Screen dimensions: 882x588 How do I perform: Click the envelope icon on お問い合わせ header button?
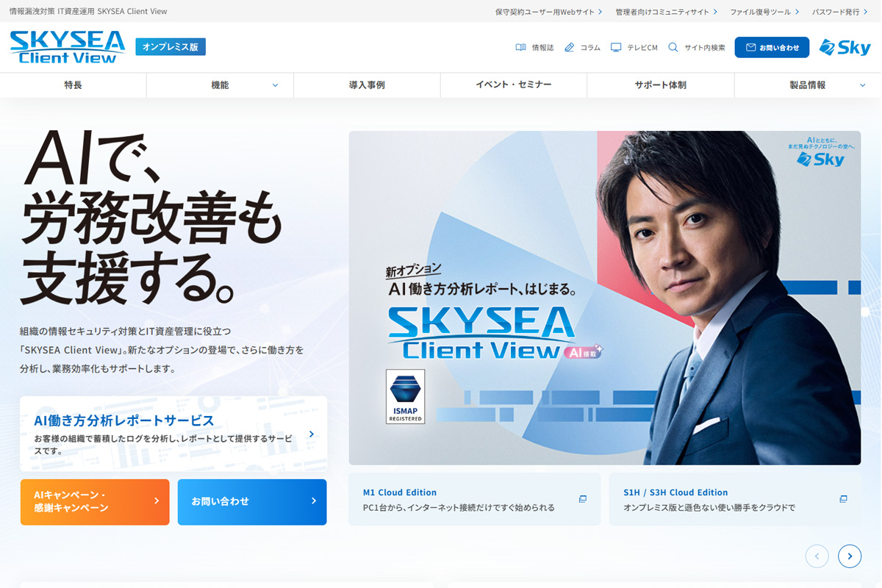750,47
